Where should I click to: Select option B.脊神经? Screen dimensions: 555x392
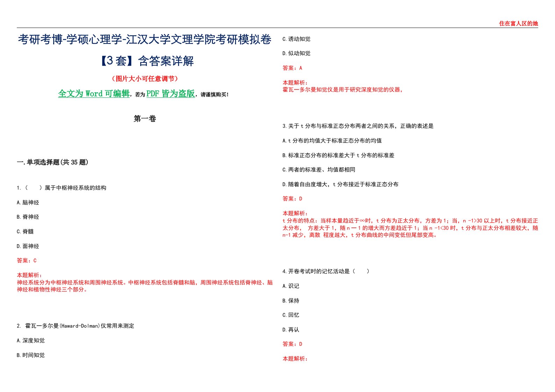(28, 217)
